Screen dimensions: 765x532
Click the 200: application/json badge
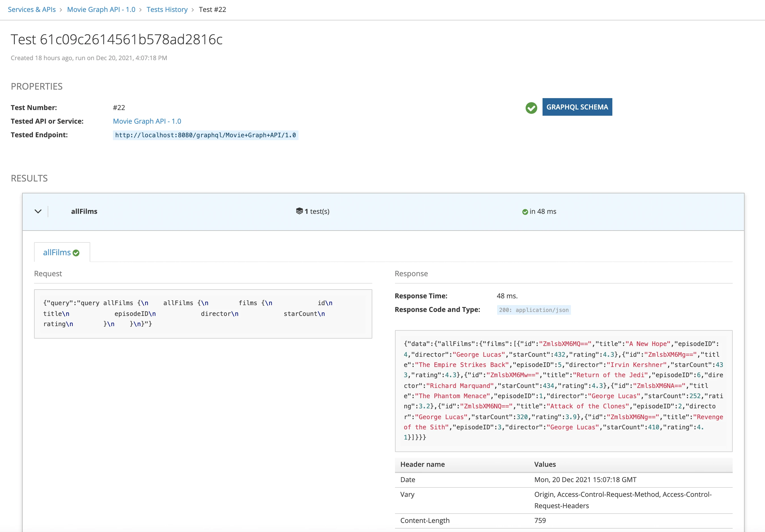[533, 310]
